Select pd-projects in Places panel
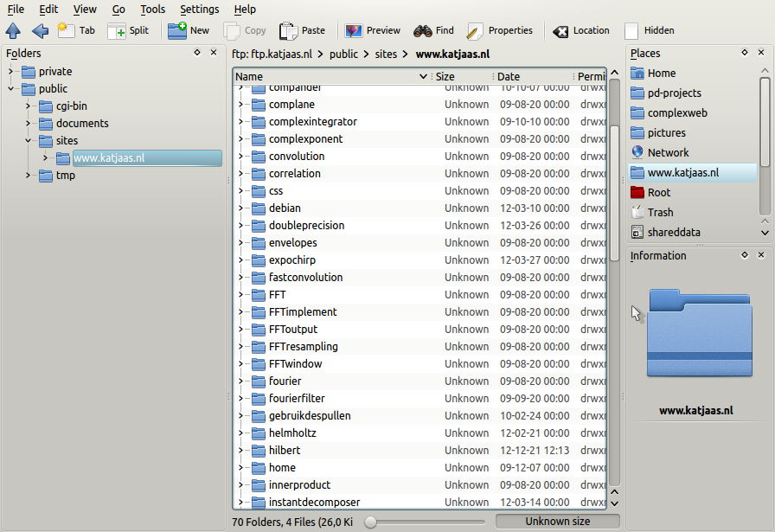This screenshot has height=532, width=775. (x=674, y=93)
